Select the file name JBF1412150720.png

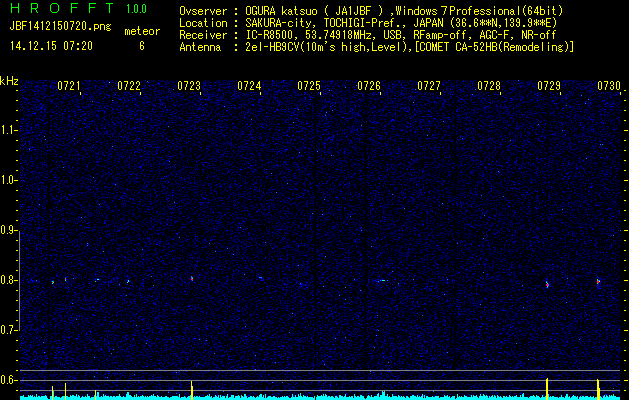(x=61, y=27)
